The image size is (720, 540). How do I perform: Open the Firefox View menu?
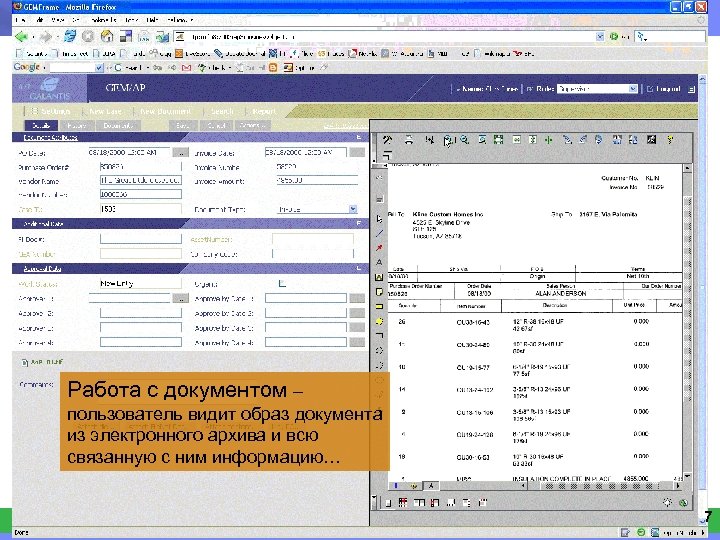click(57, 20)
